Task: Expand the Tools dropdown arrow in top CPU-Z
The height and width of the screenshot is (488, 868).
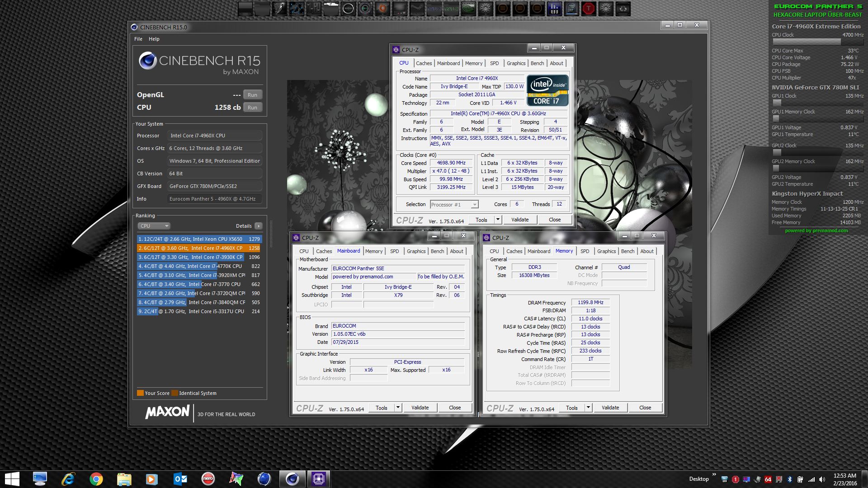Action: click(x=498, y=220)
